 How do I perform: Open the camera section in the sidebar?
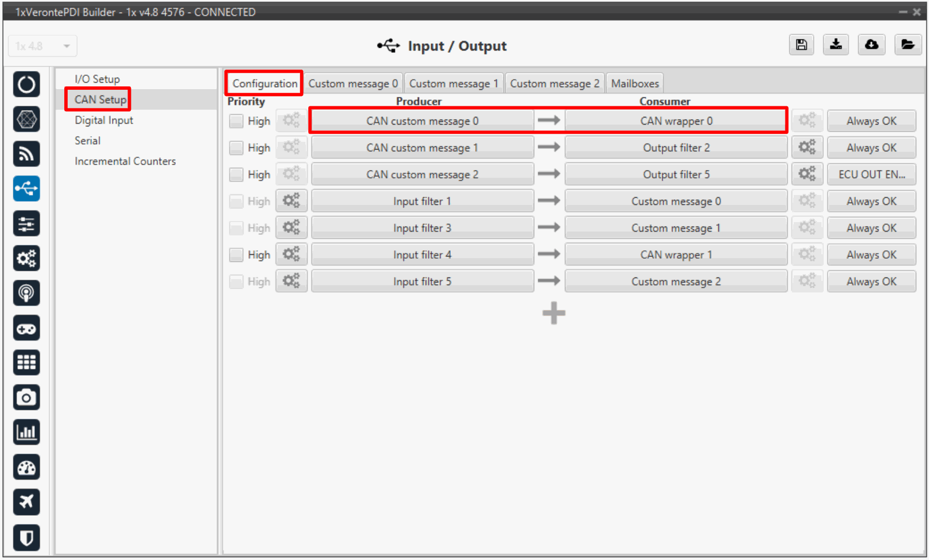(26, 397)
